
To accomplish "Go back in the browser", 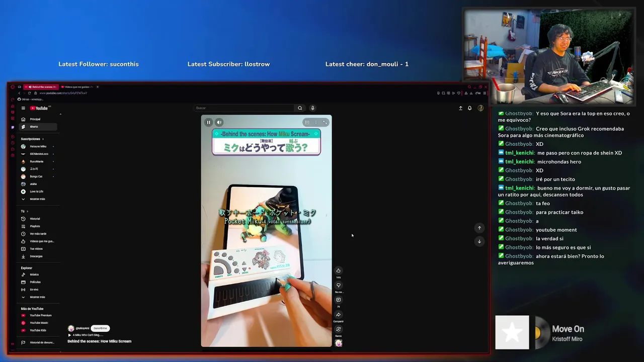I will (x=19, y=93).
